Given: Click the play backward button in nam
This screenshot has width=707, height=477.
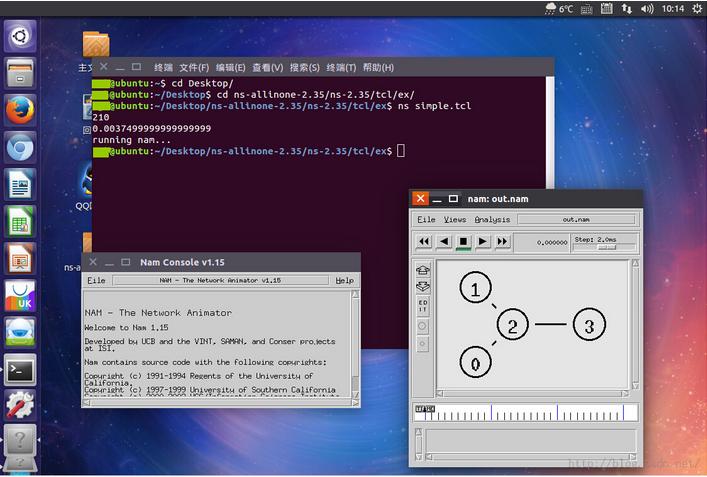Looking at the screenshot, I should [444, 241].
